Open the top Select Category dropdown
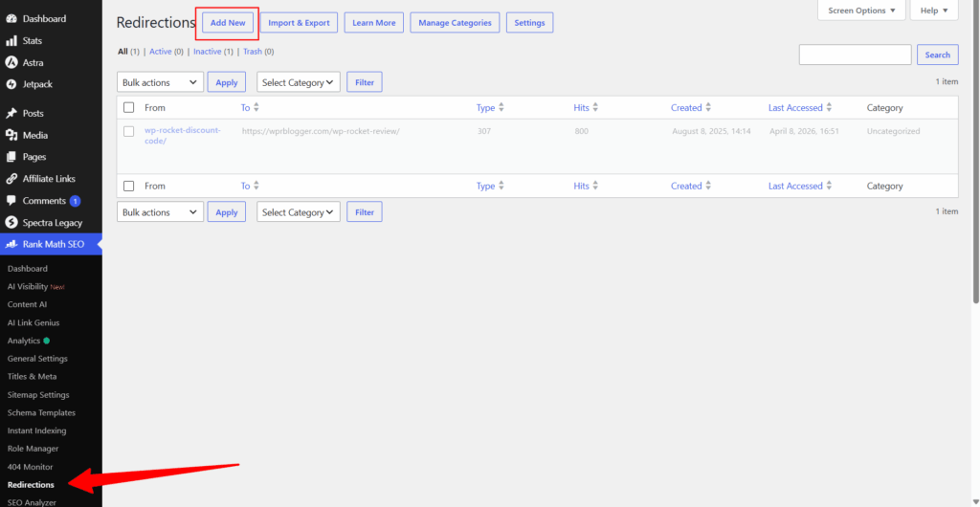Screen dimensions: 980x507 pos(299,82)
